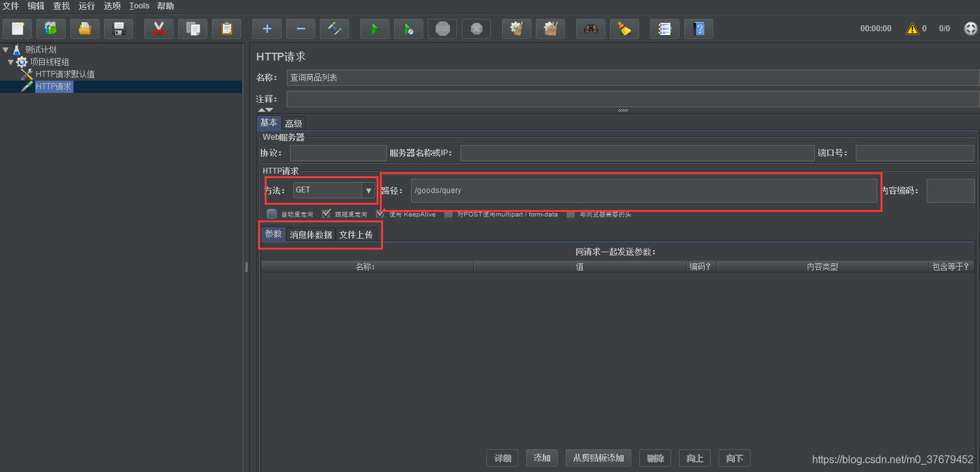Viewport: 980px width, 472px height.
Task: Open the 帮助 menu
Action: coord(165,6)
